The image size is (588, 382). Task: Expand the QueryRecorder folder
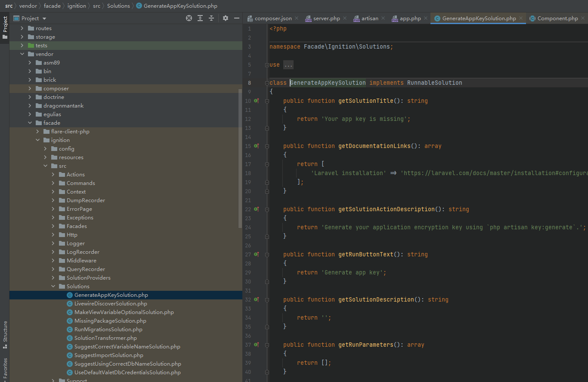point(53,269)
